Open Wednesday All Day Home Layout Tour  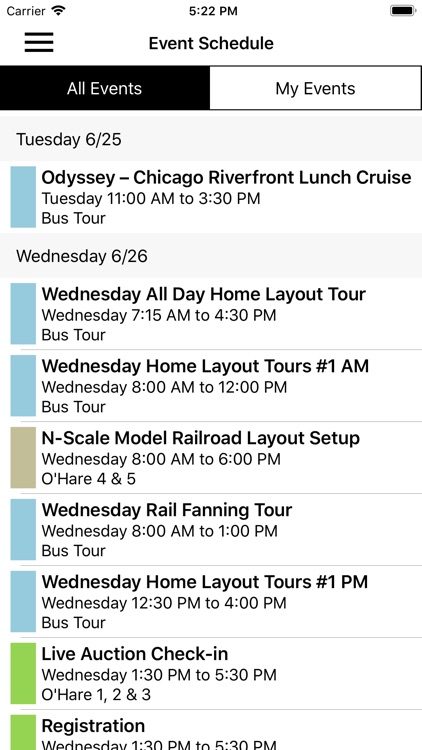211,314
